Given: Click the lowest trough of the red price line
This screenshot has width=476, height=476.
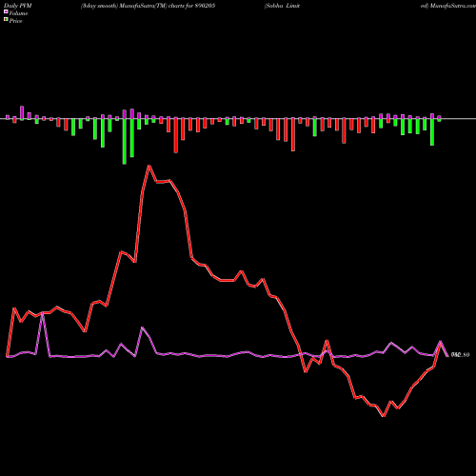Looking at the screenshot, I should pyautogui.click(x=384, y=416).
